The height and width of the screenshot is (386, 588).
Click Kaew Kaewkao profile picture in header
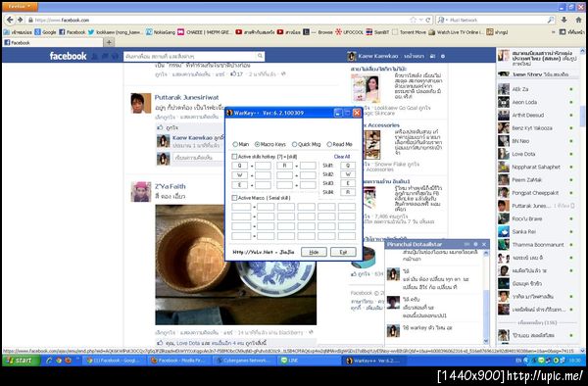pyautogui.click(x=352, y=56)
